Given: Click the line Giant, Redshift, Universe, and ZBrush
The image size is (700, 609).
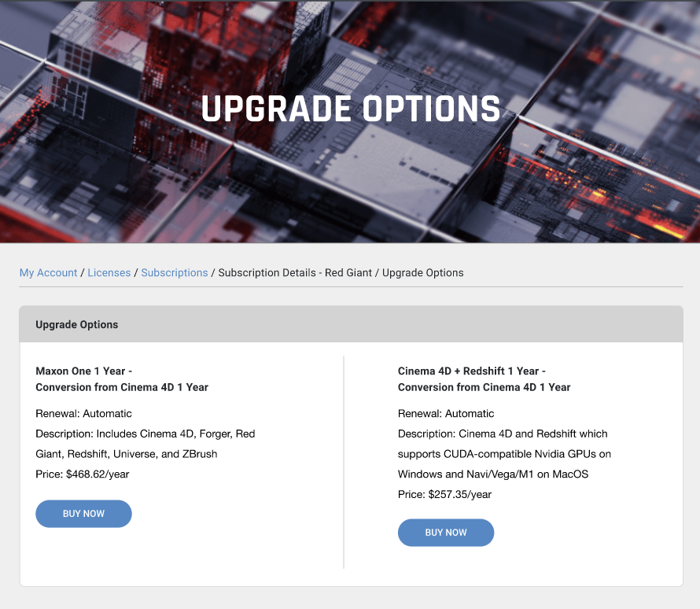Looking at the screenshot, I should pos(127,454).
